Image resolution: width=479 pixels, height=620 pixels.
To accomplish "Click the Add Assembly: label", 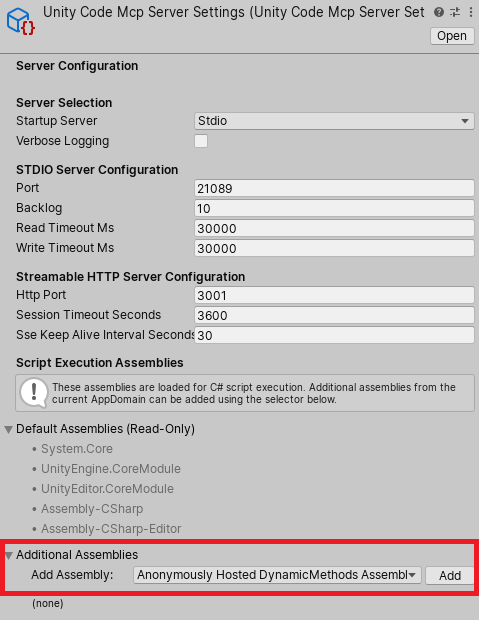I will 72,575.
